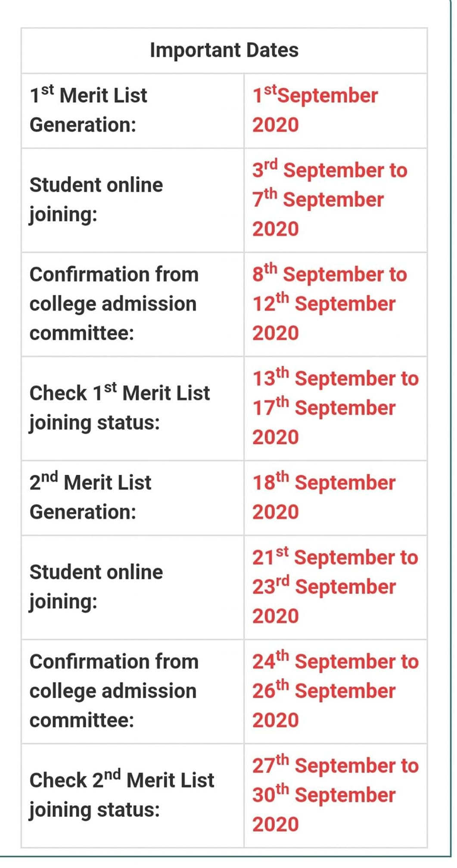457x868 pixels.
Task: Click the 13th to 17th September date
Action: (x=336, y=408)
